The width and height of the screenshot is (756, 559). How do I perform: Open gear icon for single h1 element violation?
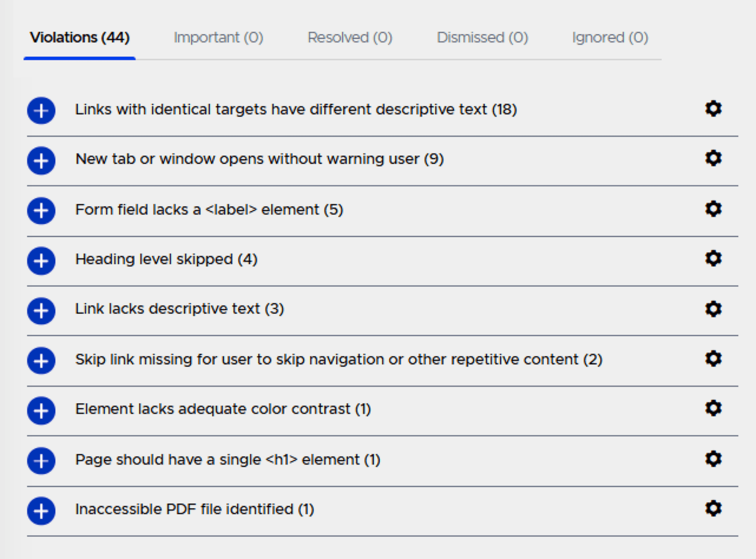713,459
